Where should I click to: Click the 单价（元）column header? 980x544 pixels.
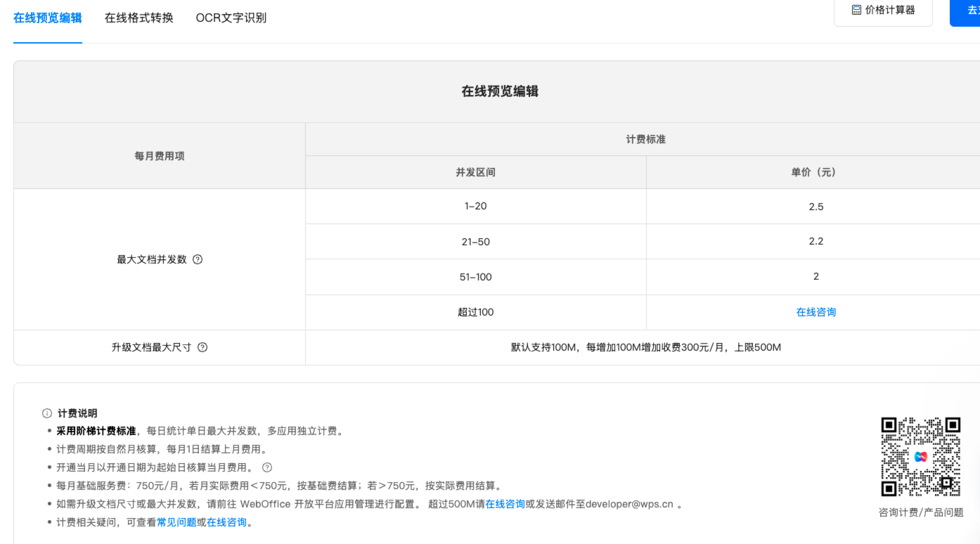point(815,172)
